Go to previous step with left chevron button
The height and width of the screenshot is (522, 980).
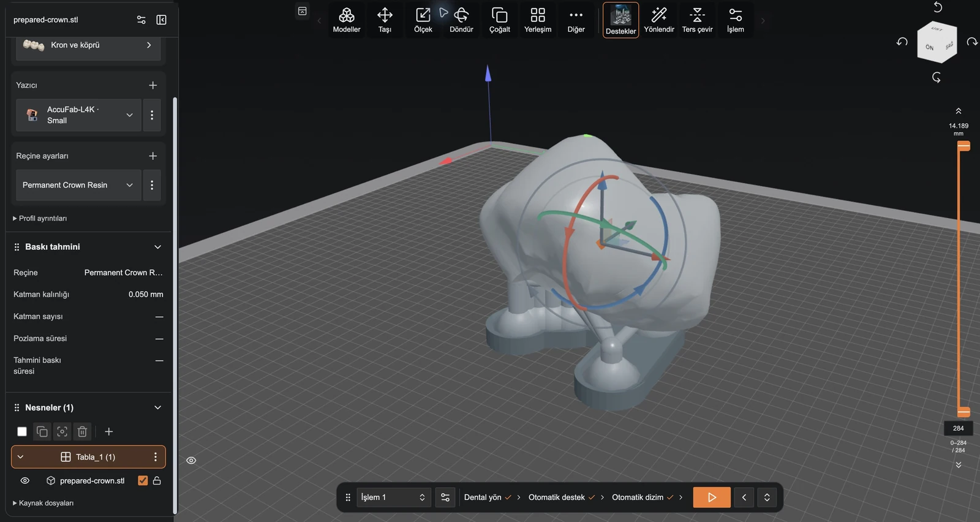744,497
